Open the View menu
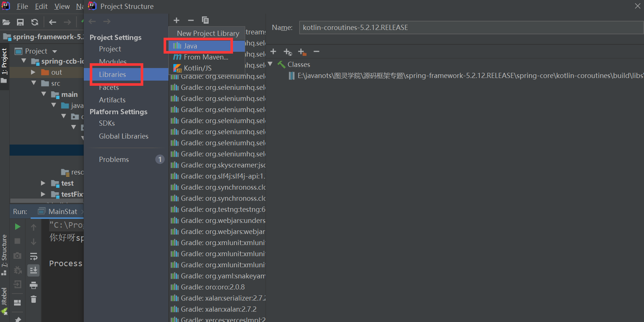 click(62, 6)
